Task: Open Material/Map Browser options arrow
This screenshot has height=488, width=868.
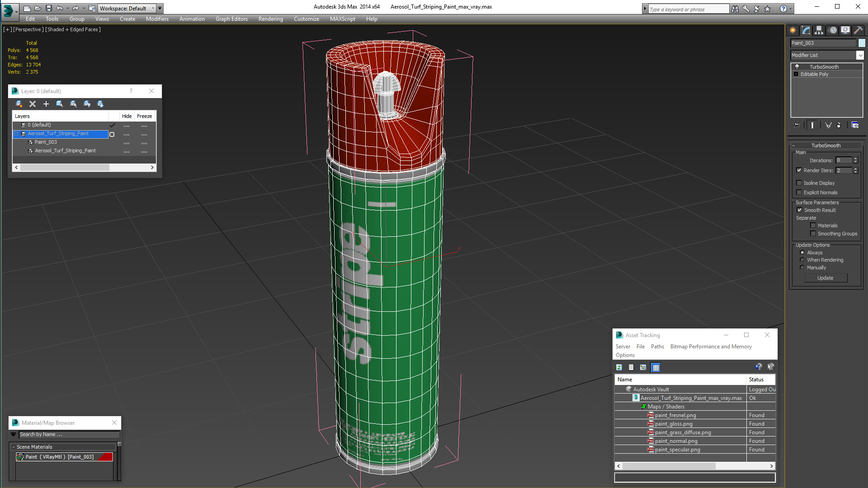Action: (14, 434)
